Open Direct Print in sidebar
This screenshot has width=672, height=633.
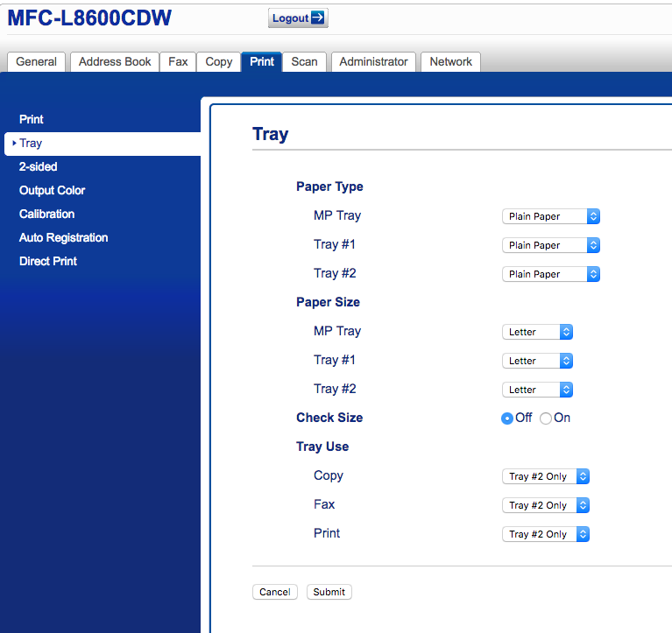[x=48, y=261]
